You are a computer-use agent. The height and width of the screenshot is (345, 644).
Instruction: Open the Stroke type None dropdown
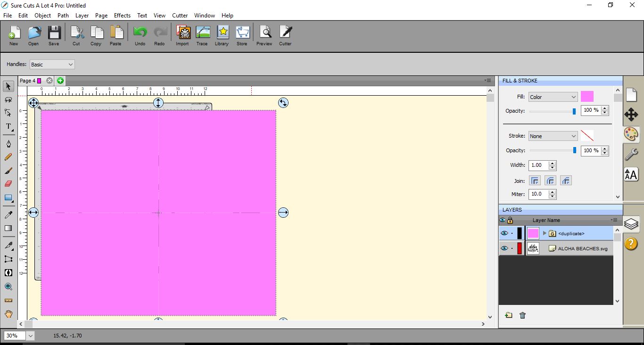(553, 136)
